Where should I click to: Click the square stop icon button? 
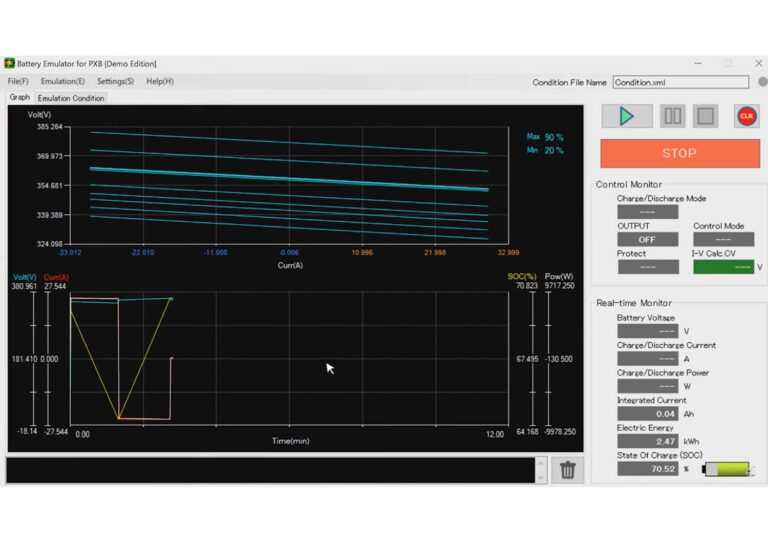click(x=705, y=116)
